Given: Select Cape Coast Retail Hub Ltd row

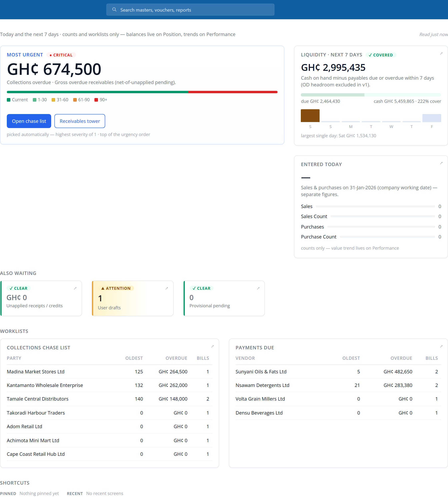Looking at the screenshot, I should pos(110,454).
